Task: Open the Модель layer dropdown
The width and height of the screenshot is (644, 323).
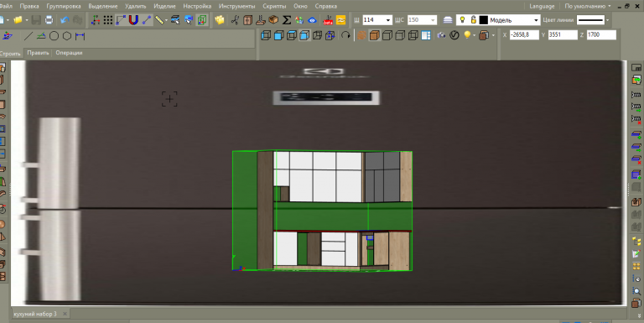Action: click(536, 20)
